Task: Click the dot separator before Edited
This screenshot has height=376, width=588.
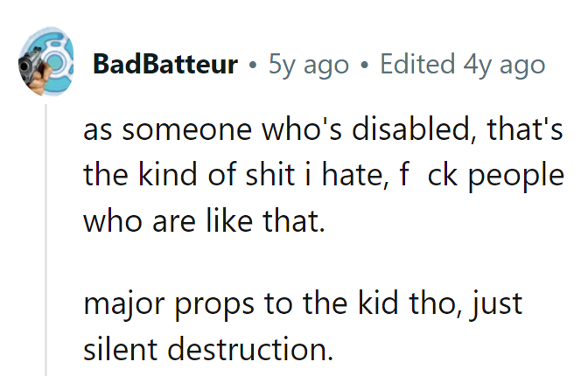Action: 364,66
